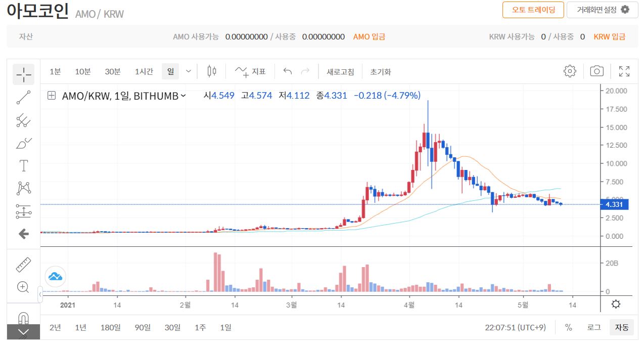Set chart range to 30일

pyautogui.click(x=172, y=327)
